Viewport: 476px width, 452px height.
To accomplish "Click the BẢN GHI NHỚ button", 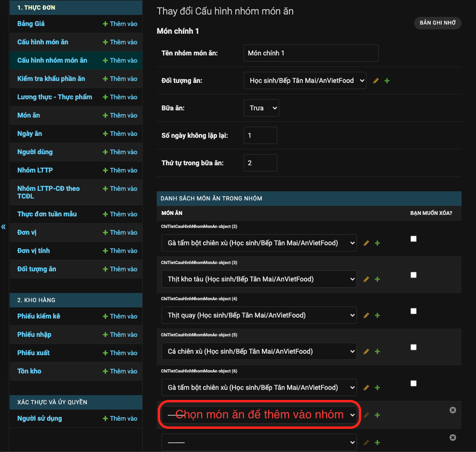I will click(x=437, y=23).
